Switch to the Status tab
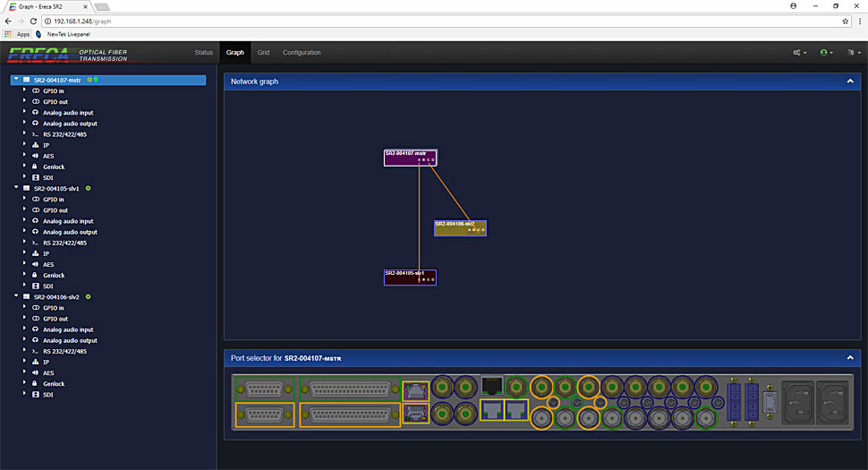 203,53
